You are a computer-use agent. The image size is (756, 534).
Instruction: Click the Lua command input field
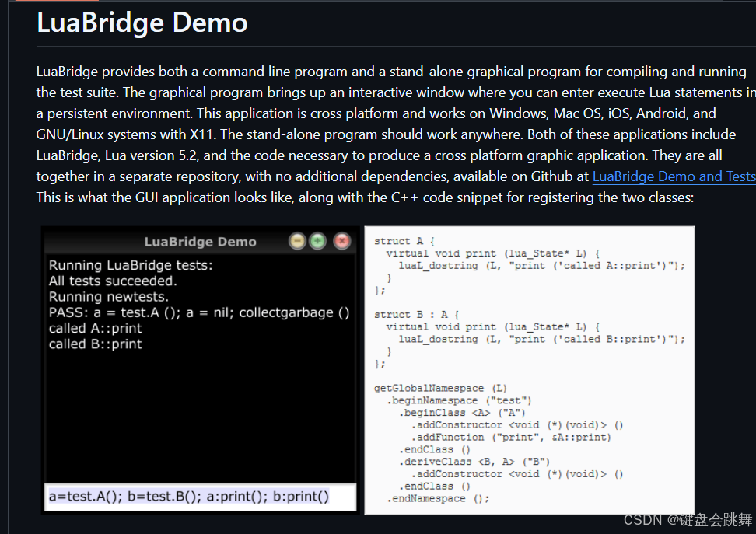(200, 497)
